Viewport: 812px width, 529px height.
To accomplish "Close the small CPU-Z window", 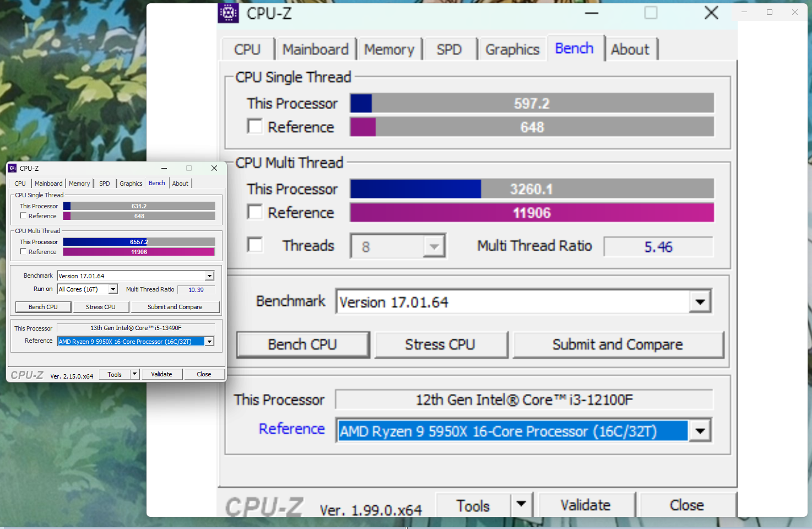I will tap(214, 168).
